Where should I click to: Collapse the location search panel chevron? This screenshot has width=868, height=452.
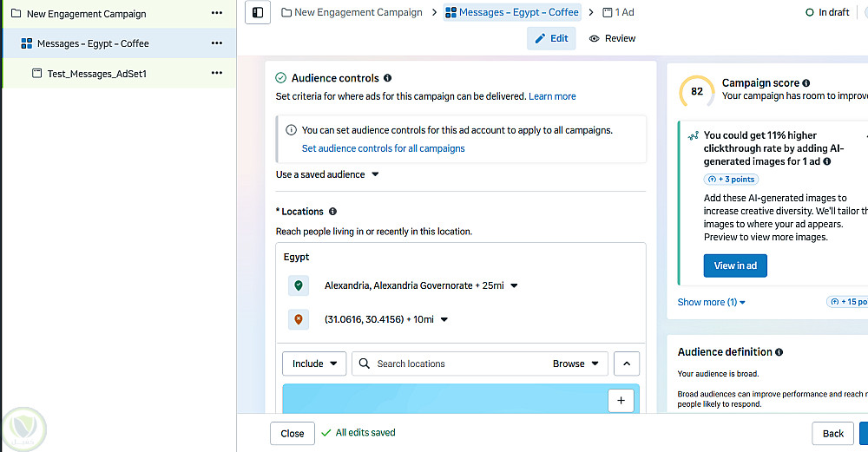click(x=627, y=364)
